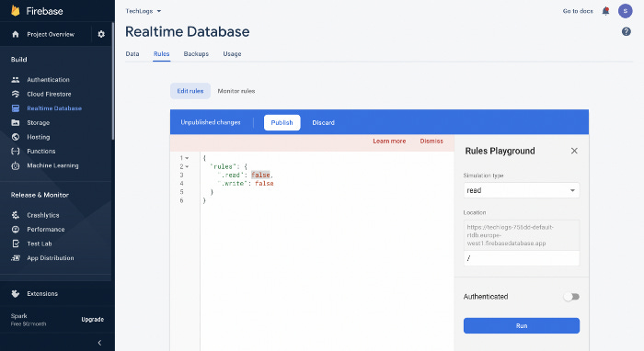Run the rules simulation
The height and width of the screenshot is (351, 644).
point(522,325)
